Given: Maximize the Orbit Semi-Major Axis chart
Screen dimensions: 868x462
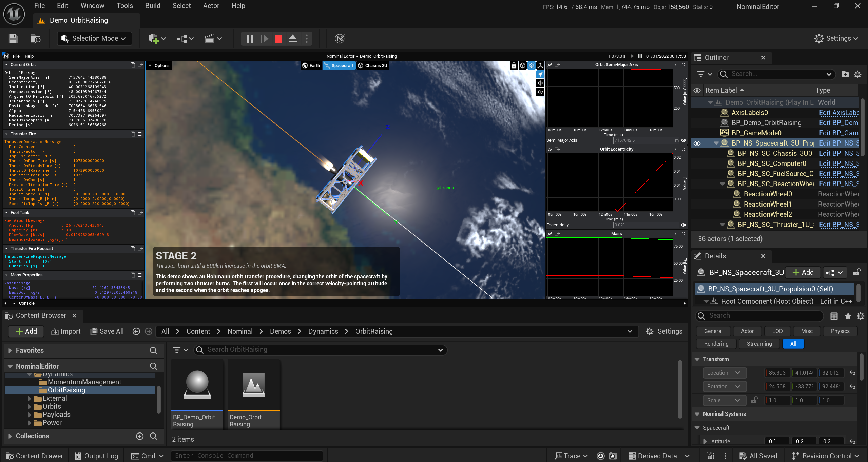Looking at the screenshot, I should coord(683,65).
